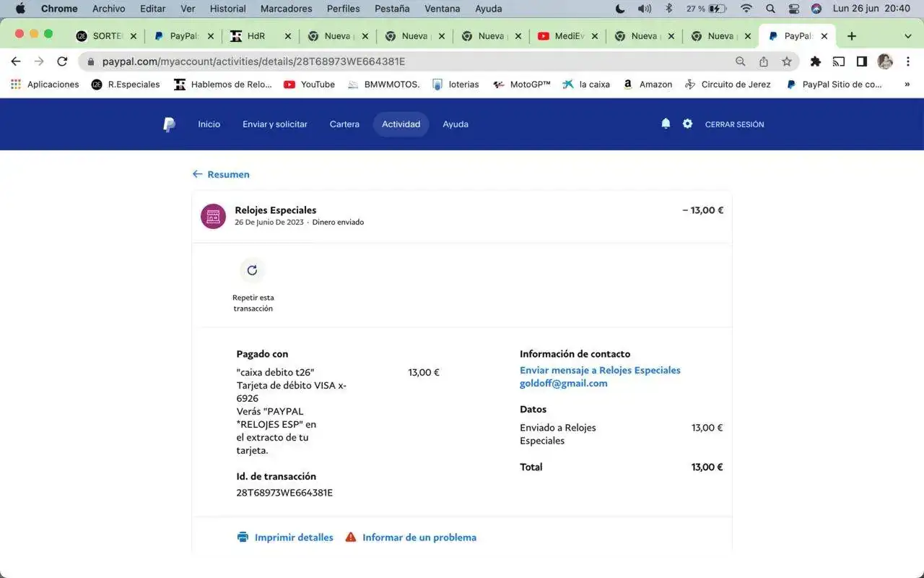Image resolution: width=924 pixels, height=578 pixels.
Task: Open account settings gear
Action: (x=687, y=124)
